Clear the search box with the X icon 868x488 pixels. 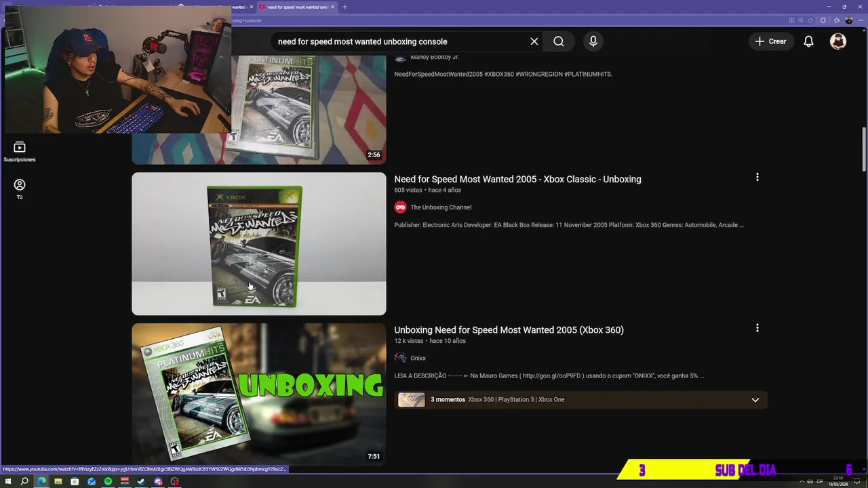point(534,41)
